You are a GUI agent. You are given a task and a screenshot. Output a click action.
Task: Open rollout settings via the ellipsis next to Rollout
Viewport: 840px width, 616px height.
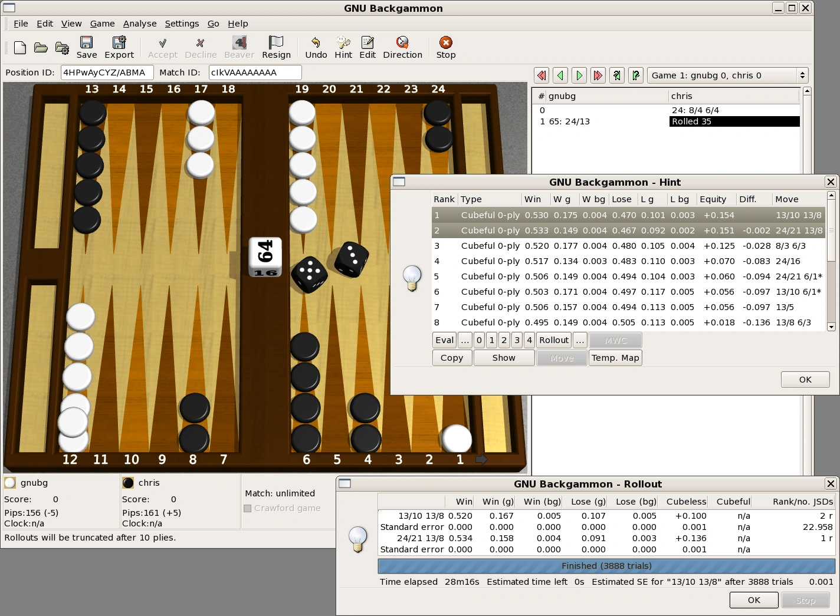(x=580, y=340)
